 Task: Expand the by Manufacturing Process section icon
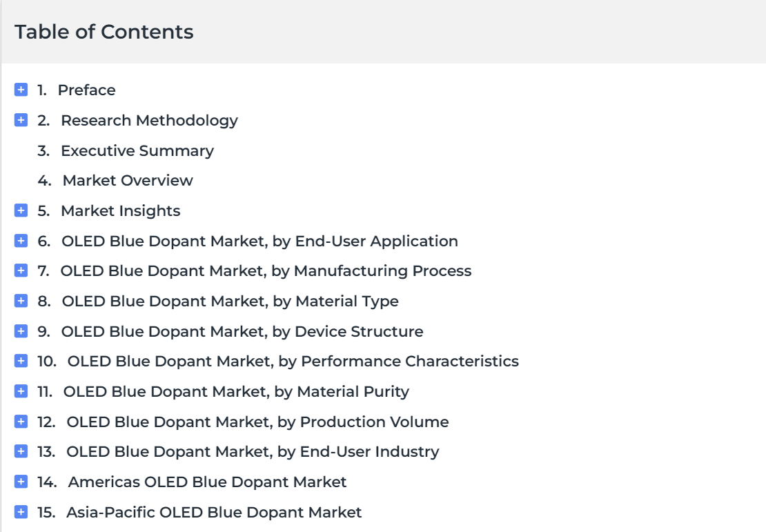coord(21,270)
